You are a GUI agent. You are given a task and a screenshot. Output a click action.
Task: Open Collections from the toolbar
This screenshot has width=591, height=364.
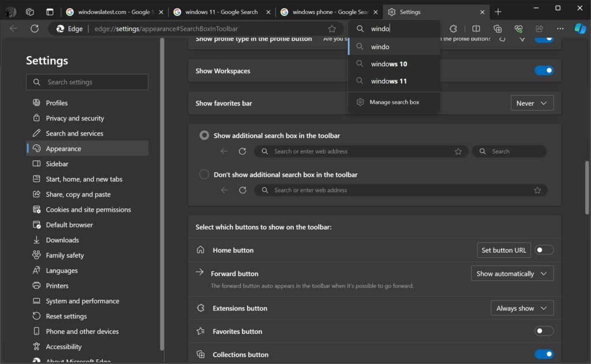497,28
